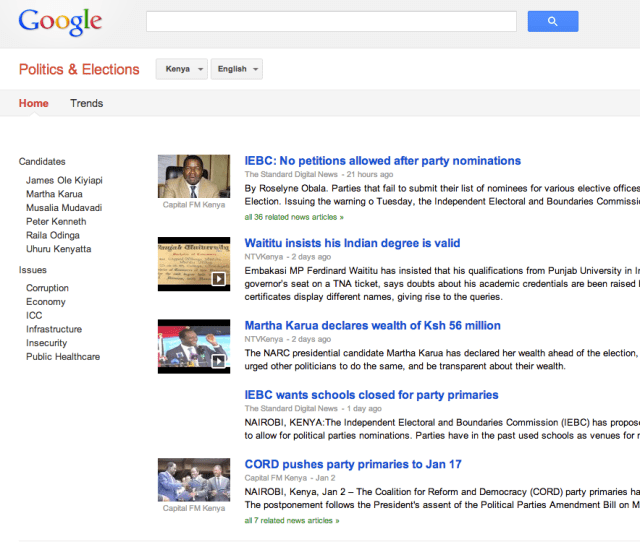Select candidate Peter Kenneth
The image size is (640, 542).
(x=56, y=222)
